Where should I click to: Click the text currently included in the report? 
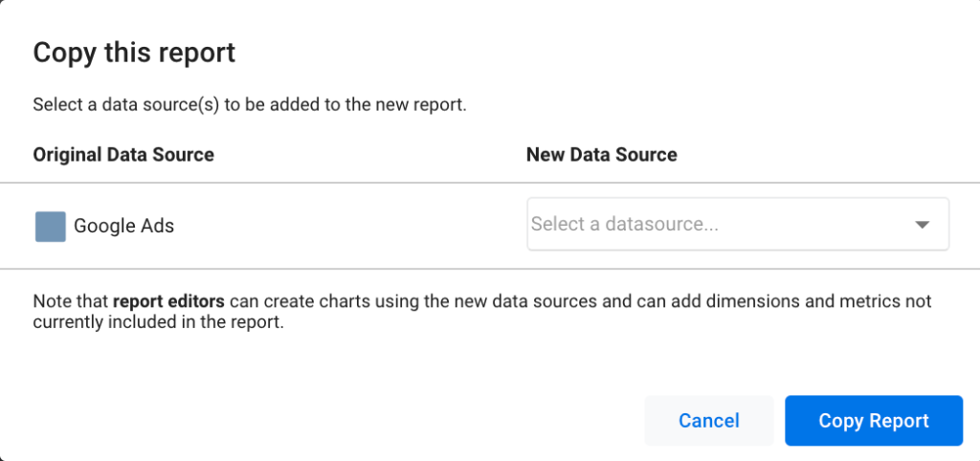160,325
